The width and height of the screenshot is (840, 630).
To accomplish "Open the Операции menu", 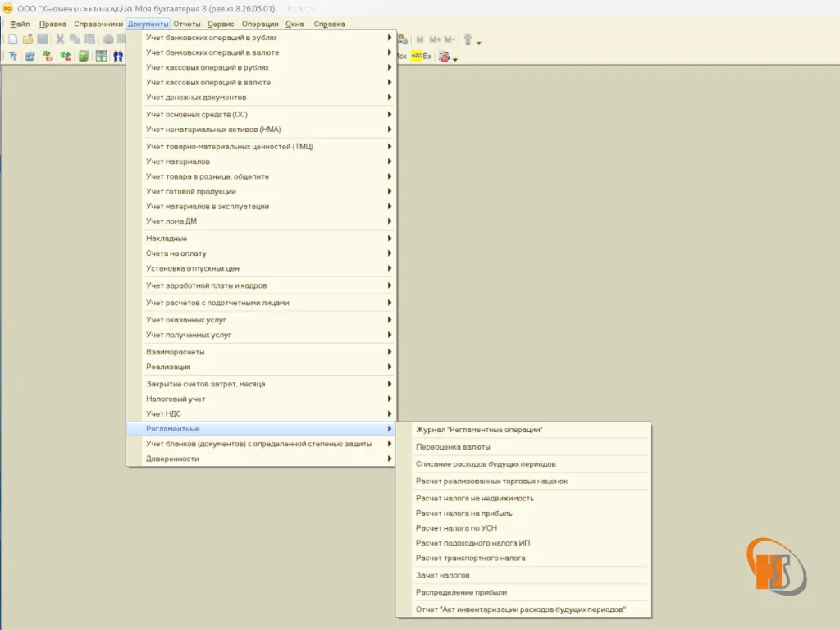I will tap(260, 24).
